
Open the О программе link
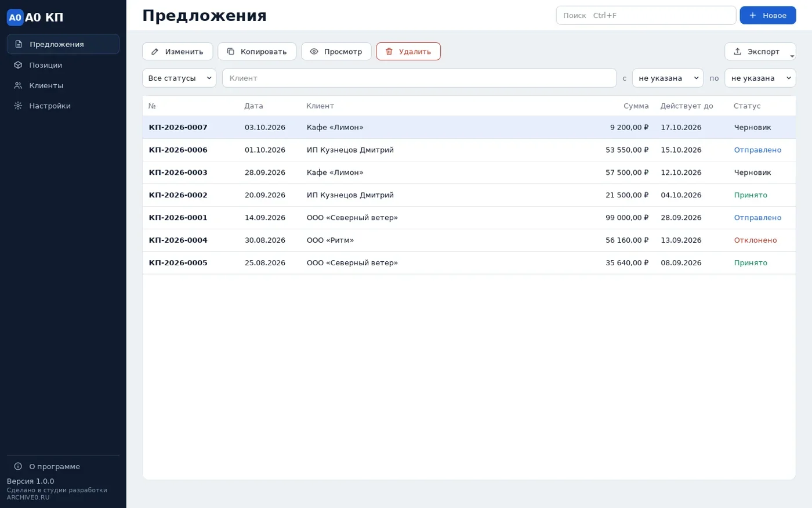click(x=63, y=466)
